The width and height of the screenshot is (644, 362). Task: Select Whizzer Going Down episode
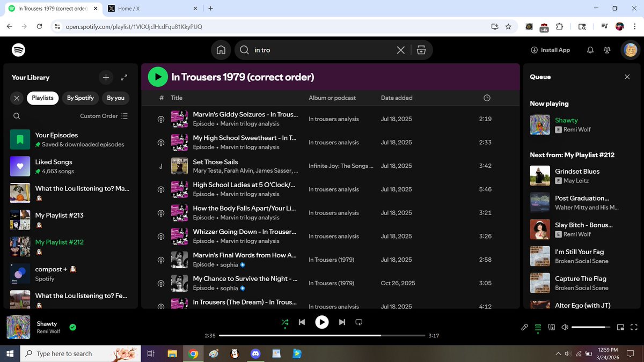pyautogui.click(x=330, y=237)
